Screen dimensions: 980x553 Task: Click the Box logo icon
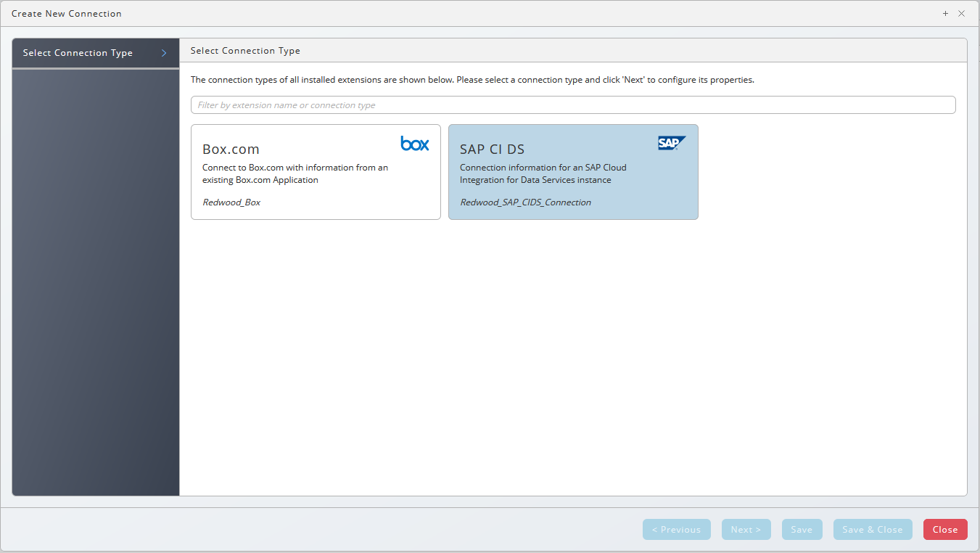pyautogui.click(x=415, y=143)
